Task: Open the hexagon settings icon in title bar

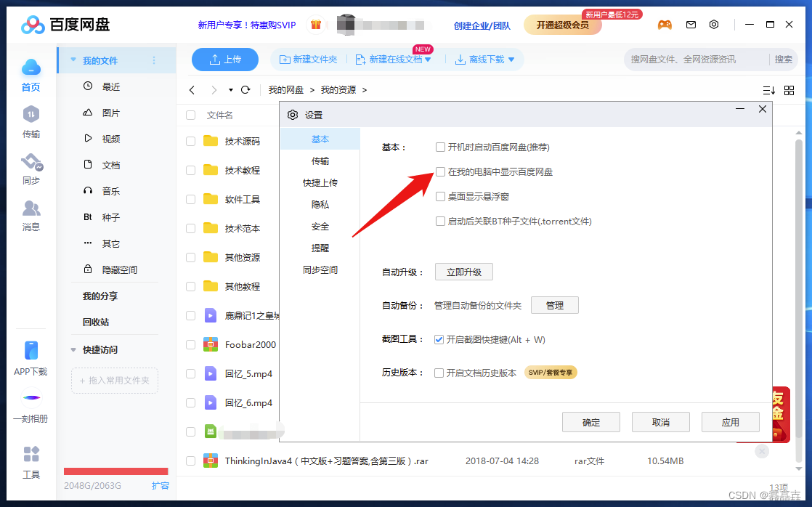Action: 714,25
